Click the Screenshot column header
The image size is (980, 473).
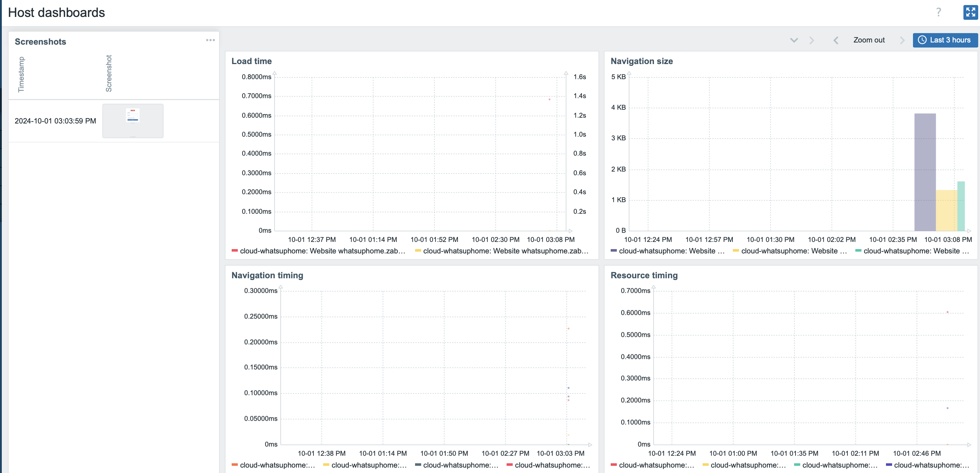tap(109, 73)
